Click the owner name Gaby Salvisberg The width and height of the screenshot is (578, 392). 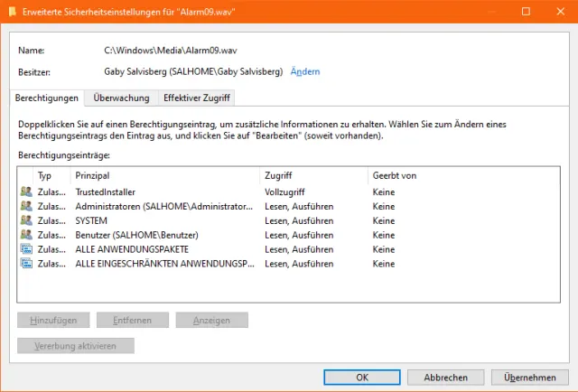point(193,71)
